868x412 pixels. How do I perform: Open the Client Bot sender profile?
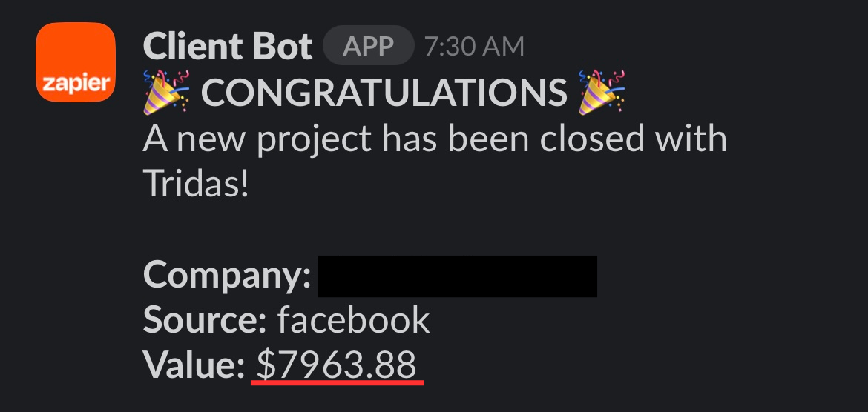(x=228, y=46)
